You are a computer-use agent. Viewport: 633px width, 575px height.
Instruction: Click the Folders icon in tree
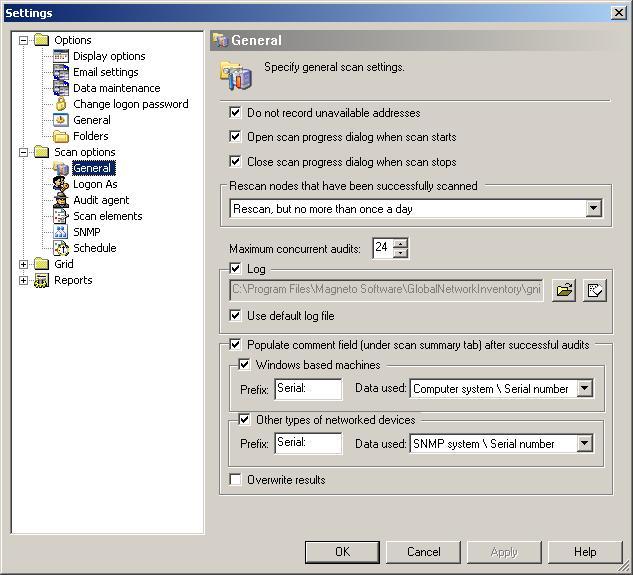61,136
